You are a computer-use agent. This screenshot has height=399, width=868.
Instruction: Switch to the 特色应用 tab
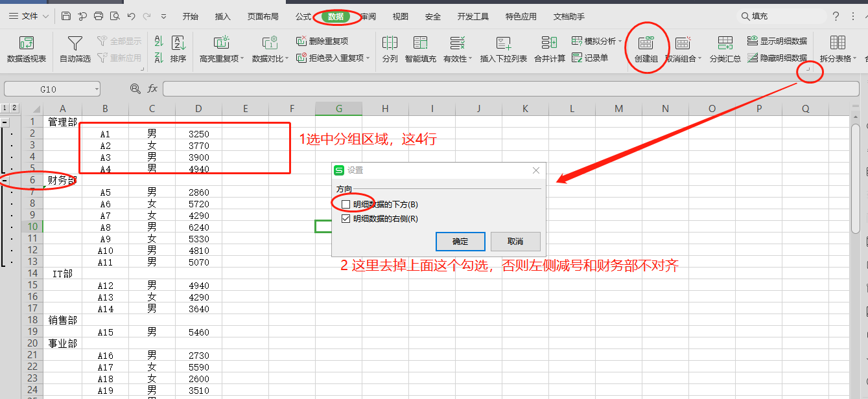point(521,16)
